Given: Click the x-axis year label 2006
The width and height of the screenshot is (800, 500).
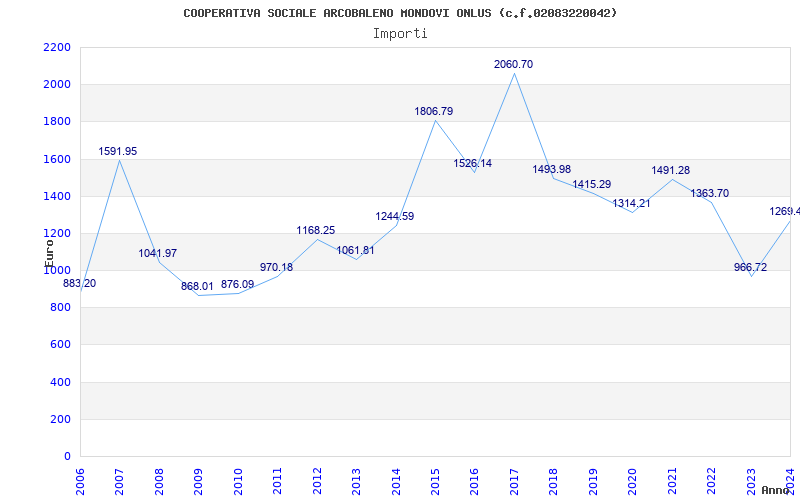Looking at the screenshot, I should point(80,481).
